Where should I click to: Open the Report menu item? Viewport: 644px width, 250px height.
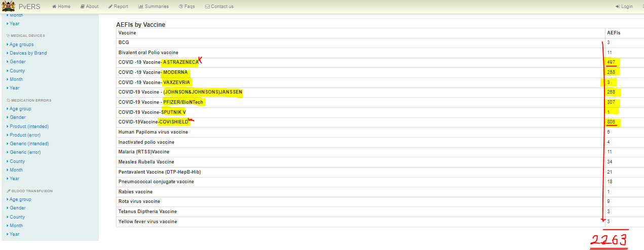click(118, 7)
